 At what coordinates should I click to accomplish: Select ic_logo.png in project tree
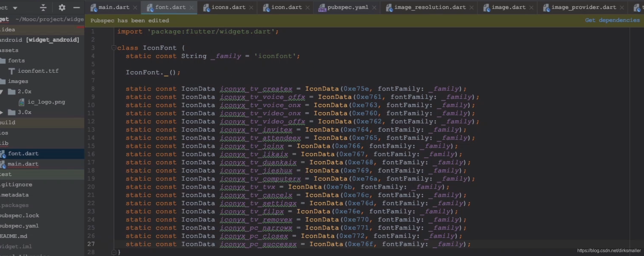[46, 102]
